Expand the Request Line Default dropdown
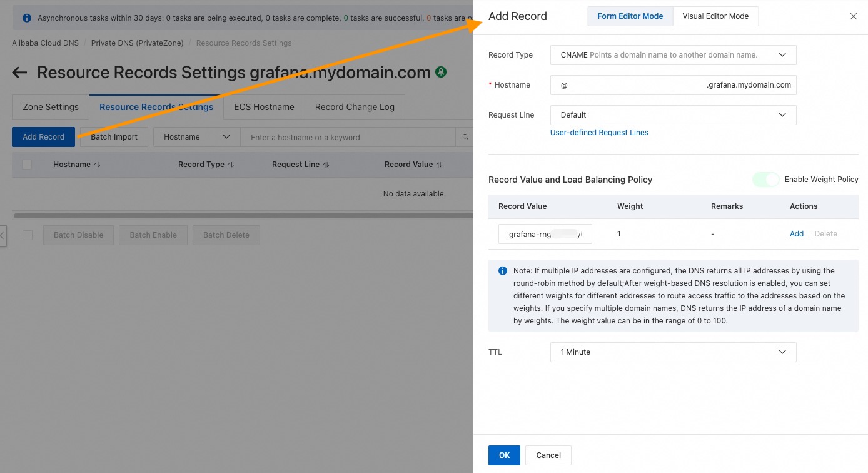 [673, 115]
